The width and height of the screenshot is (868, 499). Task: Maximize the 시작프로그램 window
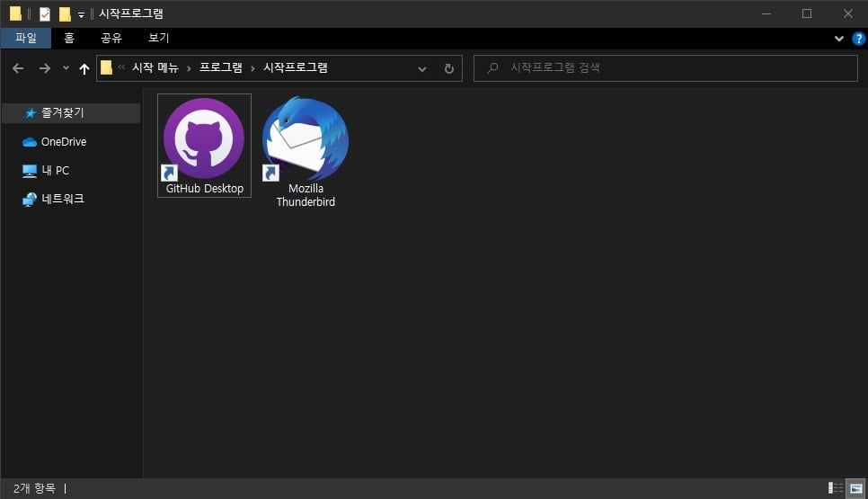[807, 13]
